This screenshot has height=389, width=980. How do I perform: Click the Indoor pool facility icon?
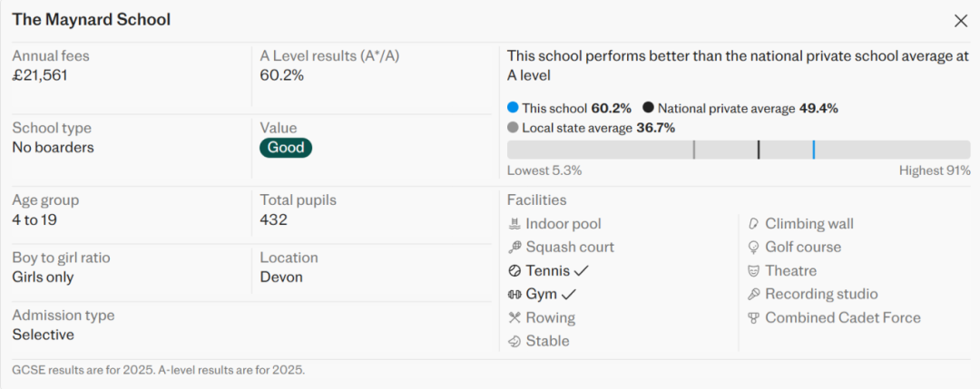click(514, 224)
